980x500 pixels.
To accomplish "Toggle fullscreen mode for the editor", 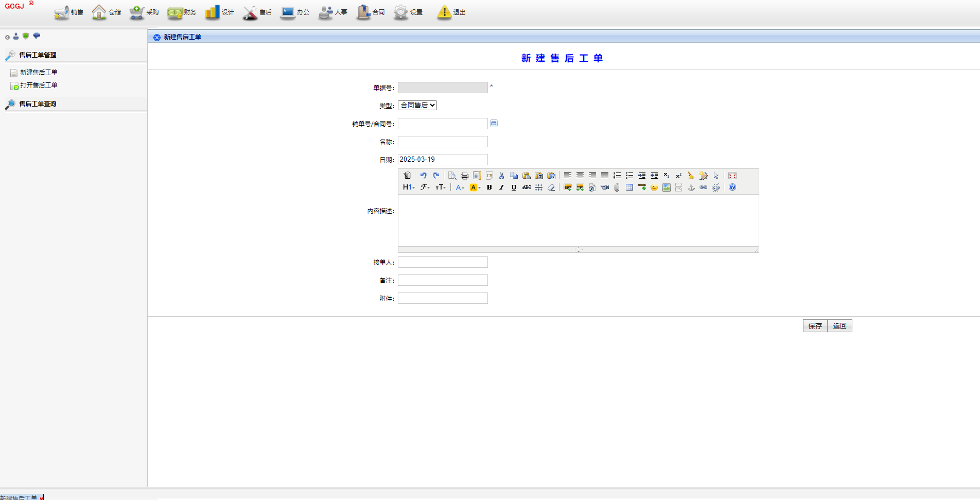I will click(x=732, y=176).
